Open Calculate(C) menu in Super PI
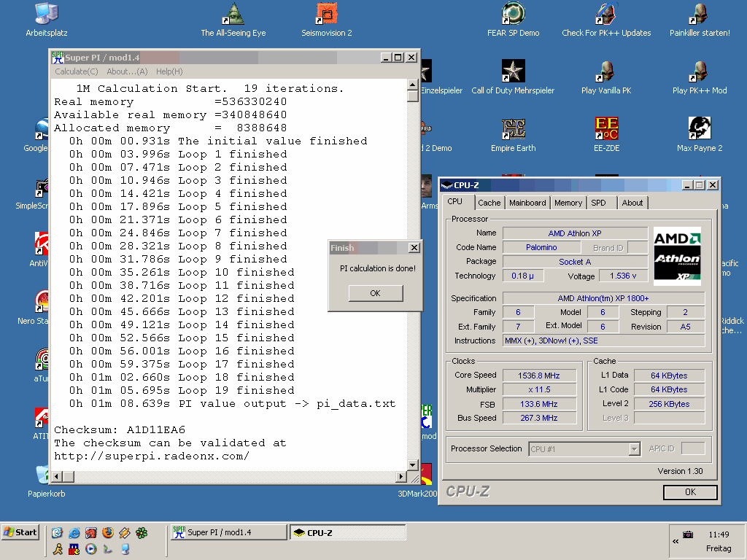The width and height of the screenshot is (747, 560). coord(76,71)
